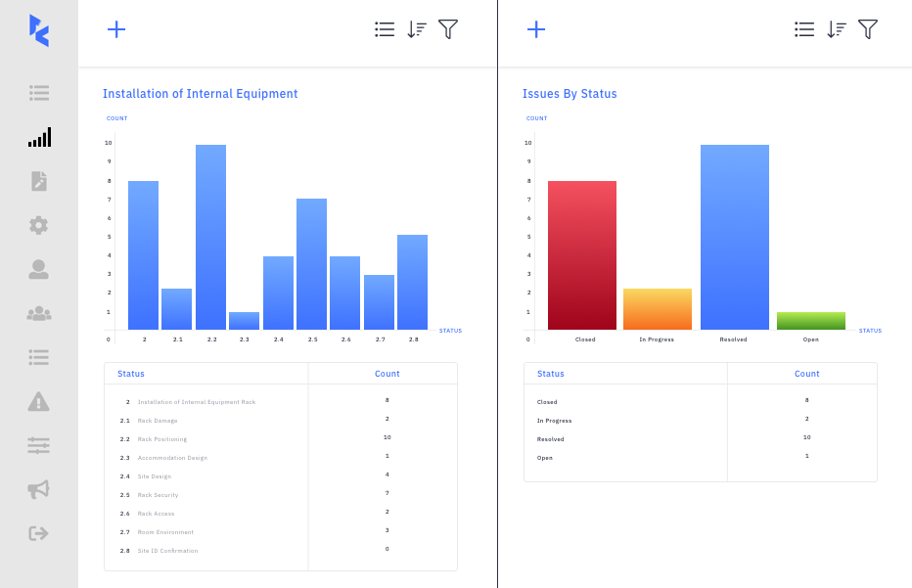Click the orange In Progress bar
This screenshot has width=912, height=588.
[658, 309]
